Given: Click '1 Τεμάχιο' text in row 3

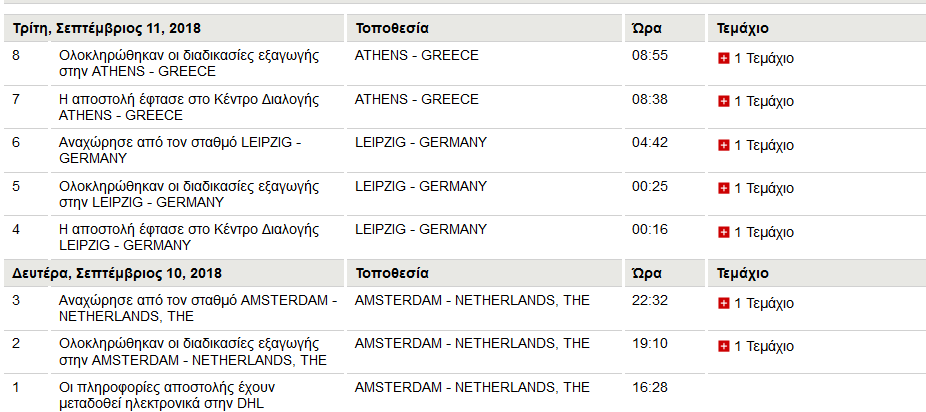Looking at the screenshot, I should [764, 303].
